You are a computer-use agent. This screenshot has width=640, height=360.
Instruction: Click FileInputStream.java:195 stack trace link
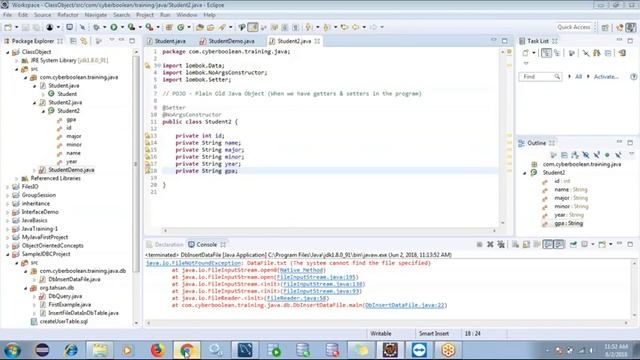coord(316,277)
